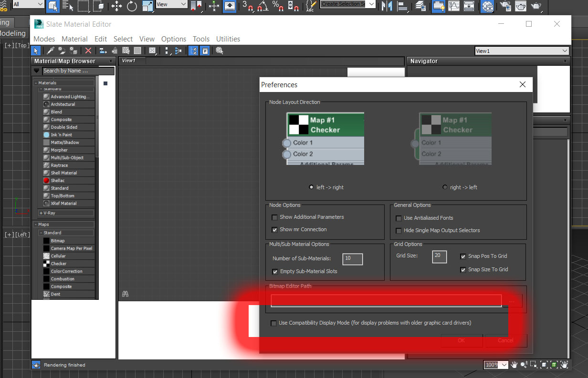Click Select and Move tool in main toolbar

pos(116,6)
